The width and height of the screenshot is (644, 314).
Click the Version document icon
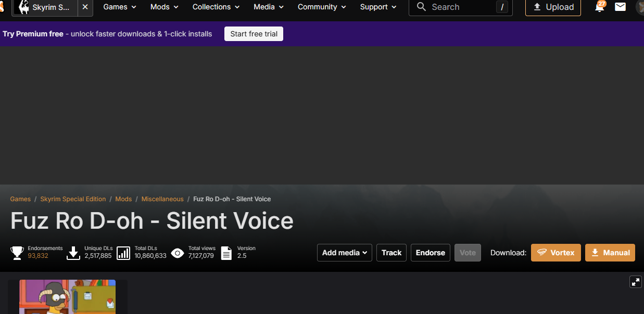[226, 253]
